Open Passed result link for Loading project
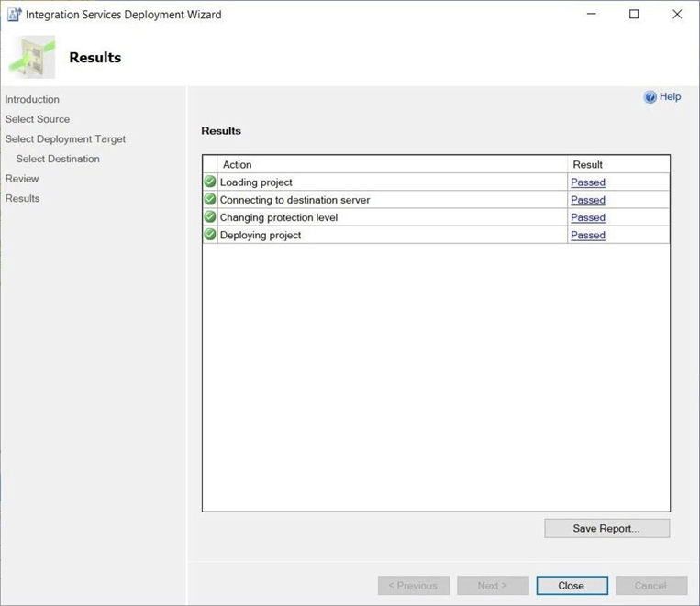The width and height of the screenshot is (700, 606). pos(587,182)
